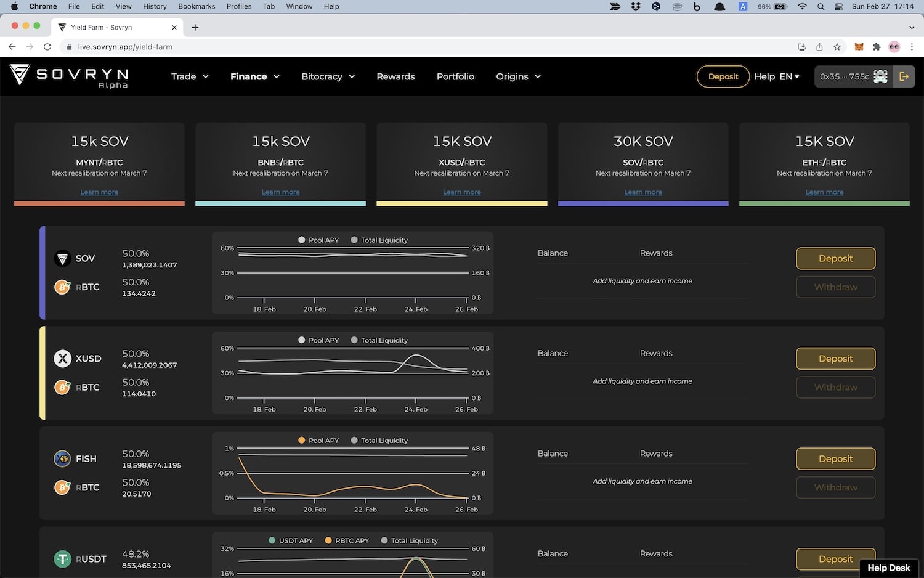Expand the Bitocracy dropdown menu
The width and height of the screenshot is (924, 578).
click(328, 76)
